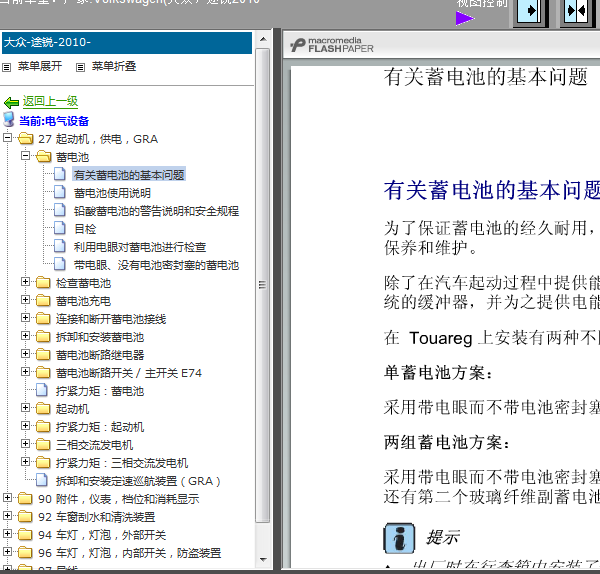Click folder icon of 27 起动机，供电，GRA
Image resolution: width=600 pixels, height=574 pixels.
(x=26, y=138)
